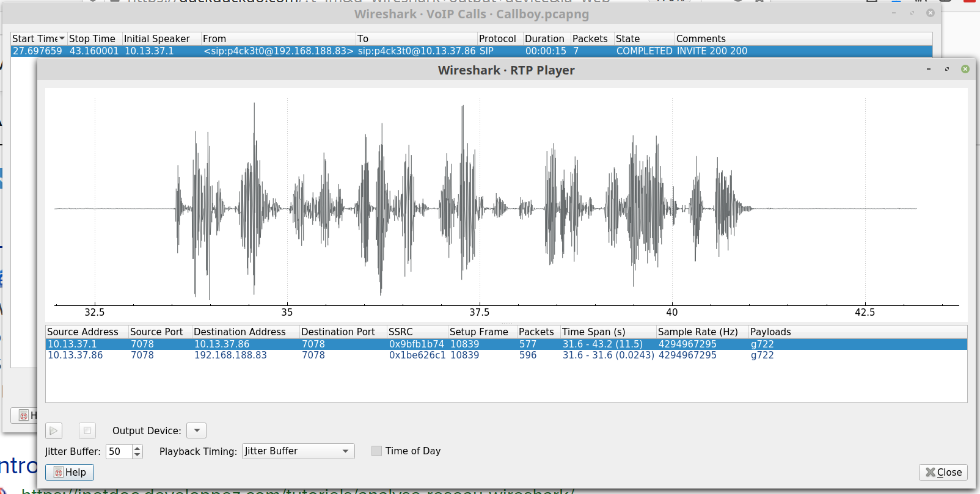Viewport: 980px width, 494px height.
Task: Sort VoIP calls by From column
Action: pos(278,38)
